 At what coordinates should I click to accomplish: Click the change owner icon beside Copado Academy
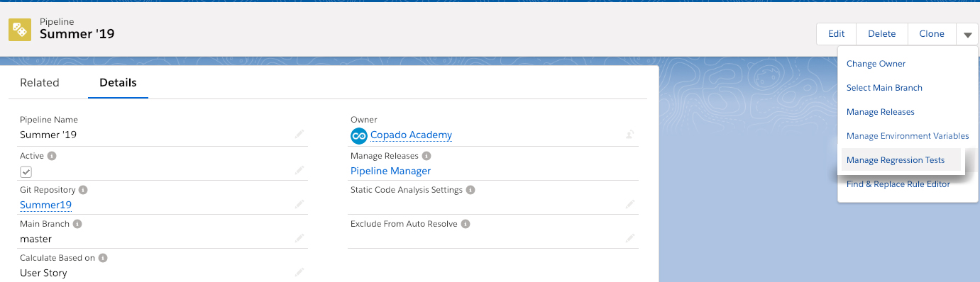(629, 134)
